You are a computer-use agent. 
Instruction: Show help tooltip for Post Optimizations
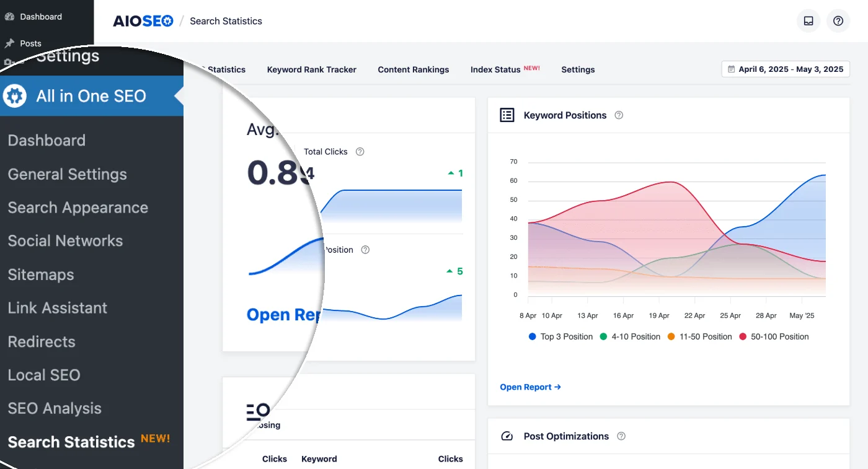621,436
